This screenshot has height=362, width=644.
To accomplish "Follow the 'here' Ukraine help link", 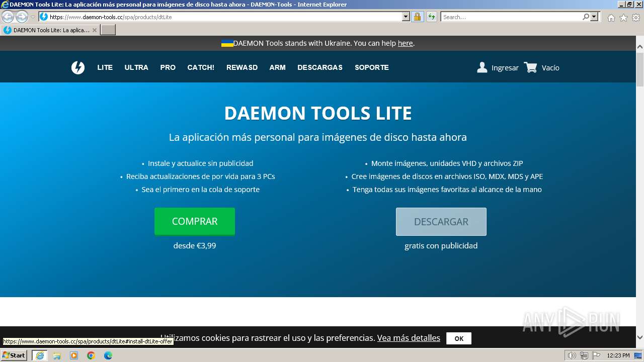I will pyautogui.click(x=405, y=43).
